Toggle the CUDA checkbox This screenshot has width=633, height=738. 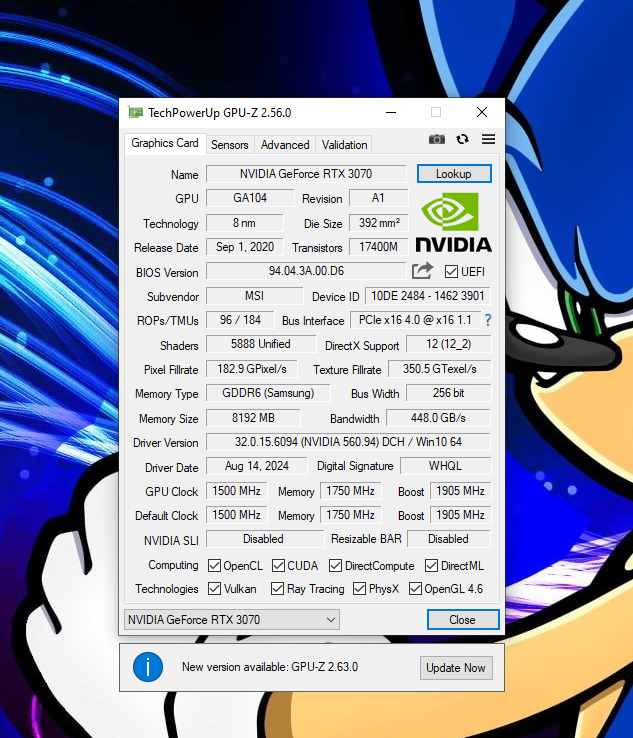(x=278, y=565)
